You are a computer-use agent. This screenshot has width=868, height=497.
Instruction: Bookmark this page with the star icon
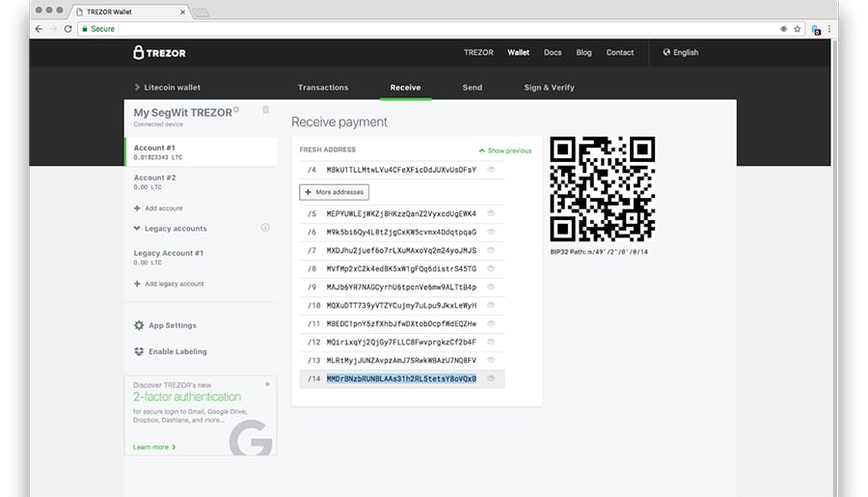[x=797, y=29]
